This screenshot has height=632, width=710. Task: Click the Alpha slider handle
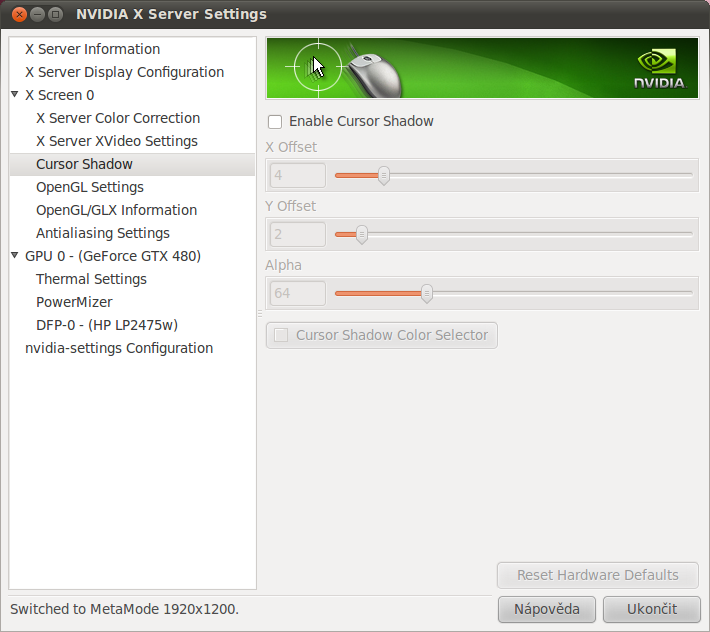pyautogui.click(x=427, y=293)
